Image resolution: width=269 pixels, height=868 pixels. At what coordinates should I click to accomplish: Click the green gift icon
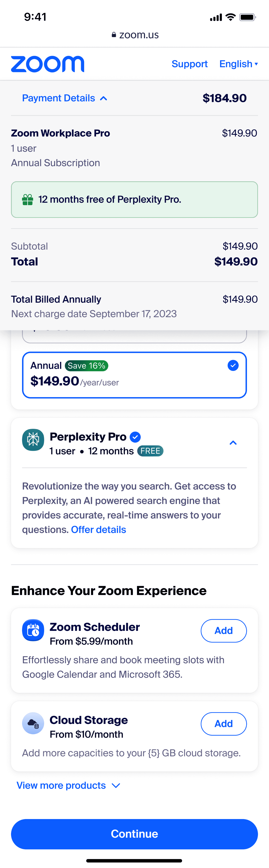point(28,200)
